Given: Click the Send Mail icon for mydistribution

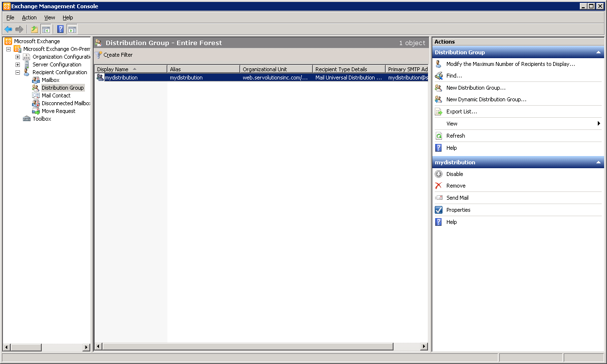Looking at the screenshot, I should click(439, 198).
